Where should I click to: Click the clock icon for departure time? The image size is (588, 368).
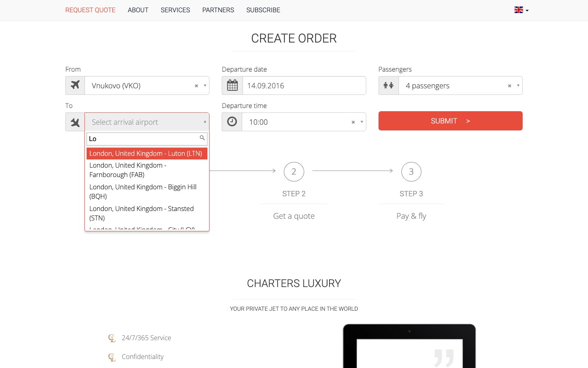pos(232,122)
